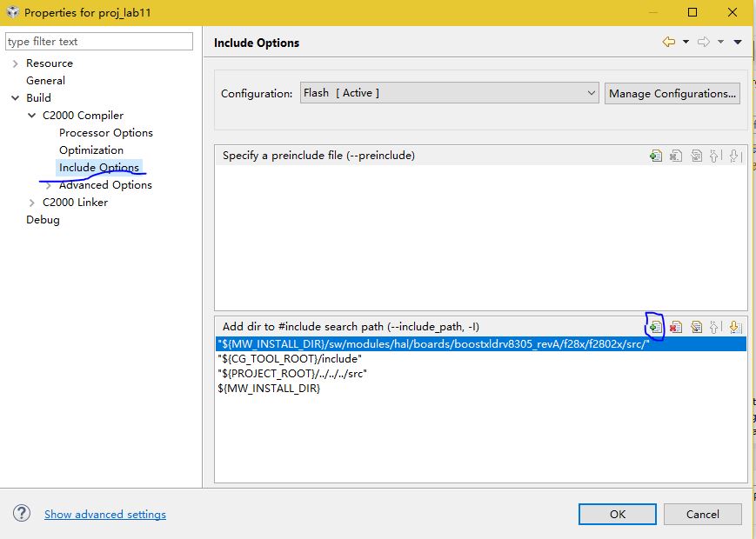
Task: Collapse the C2000 Compiler tree node
Action: (x=32, y=116)
